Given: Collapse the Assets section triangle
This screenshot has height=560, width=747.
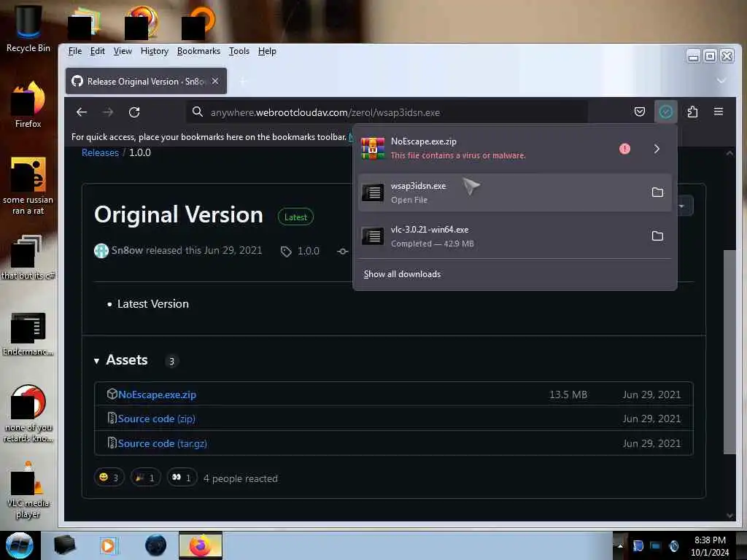Looking at the screenshot, I should click(x=97, y=361).
